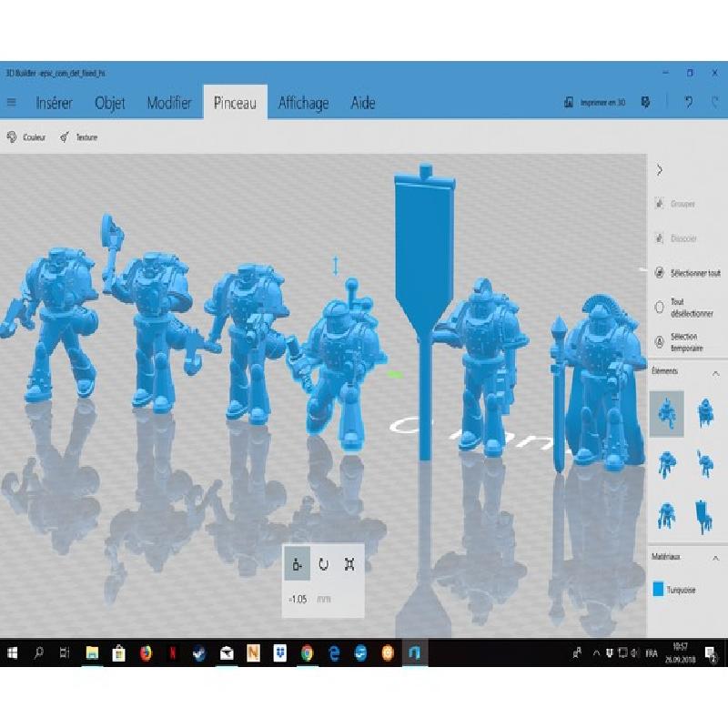728x728 pixels.
Task: Redo the last undone action
Action: tap(715, 102)
